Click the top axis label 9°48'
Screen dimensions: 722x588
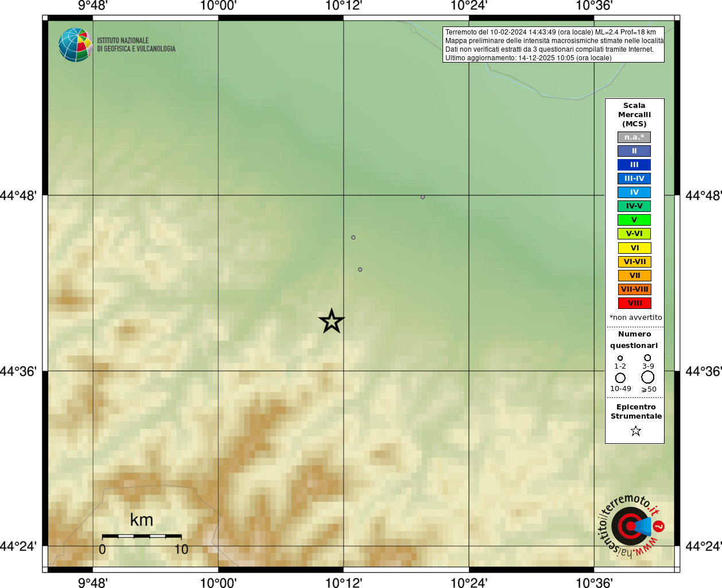click(x=92, y=6)
